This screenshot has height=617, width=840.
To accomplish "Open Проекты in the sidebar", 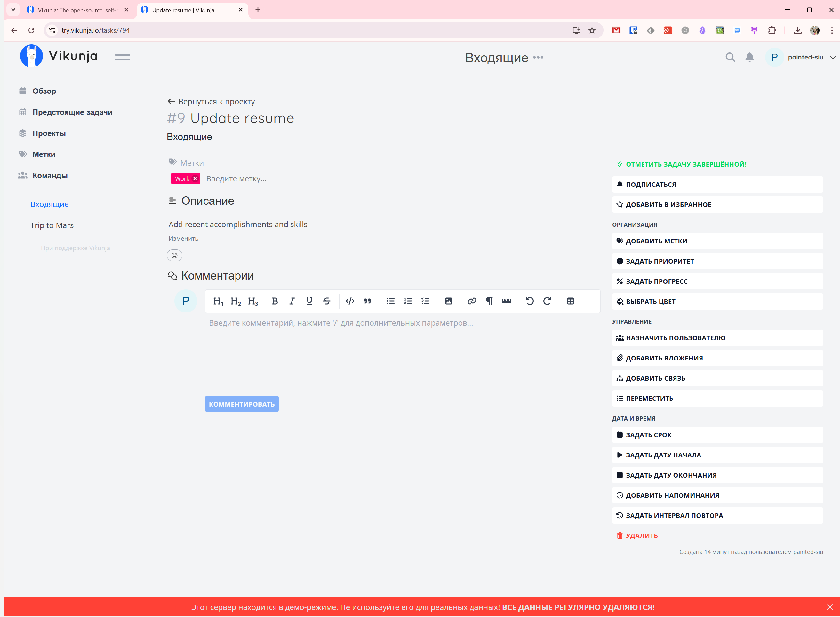I will coord(49,133).
